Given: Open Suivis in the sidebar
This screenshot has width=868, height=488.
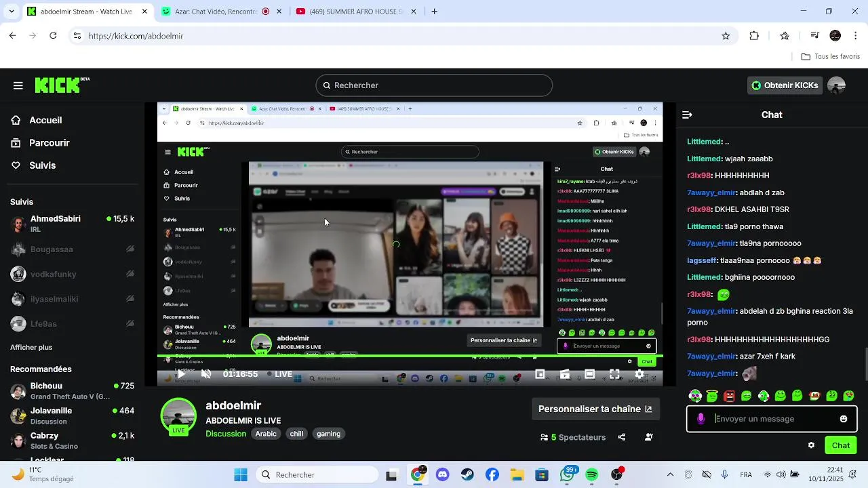Looking at the screenshot, I should [42, 165].
